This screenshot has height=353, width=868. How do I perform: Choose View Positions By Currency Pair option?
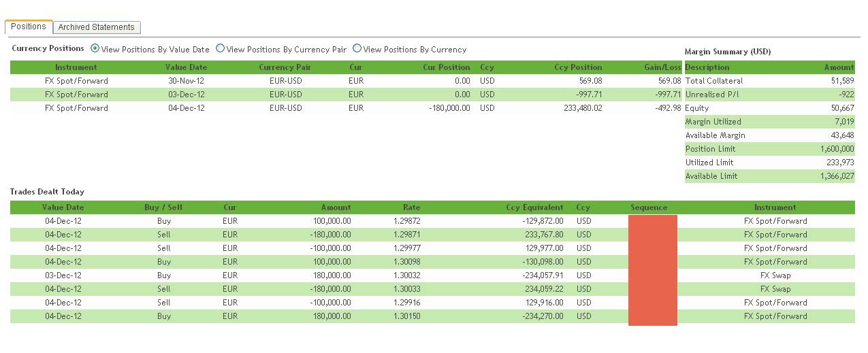click(220, 49)
